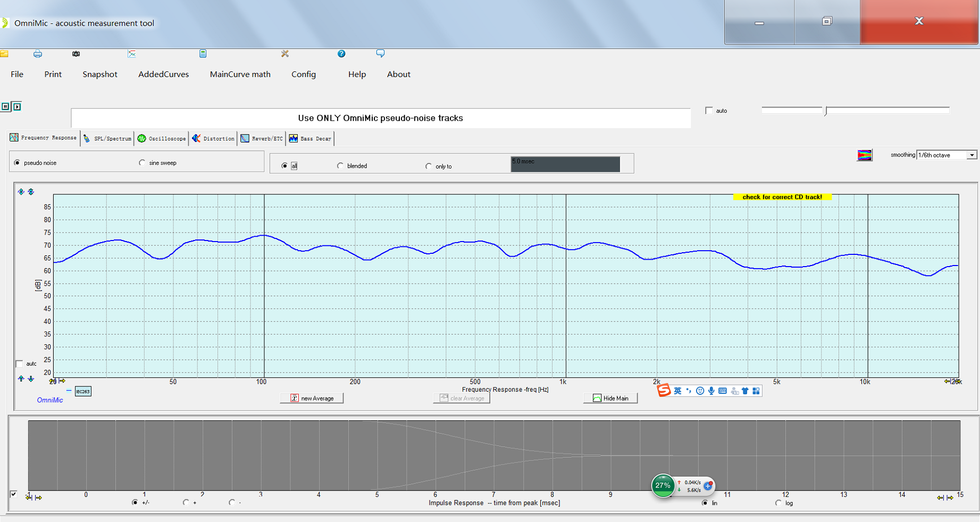The image size is (980, 522).
Task: Open the File menu
Action: (17, 74)
